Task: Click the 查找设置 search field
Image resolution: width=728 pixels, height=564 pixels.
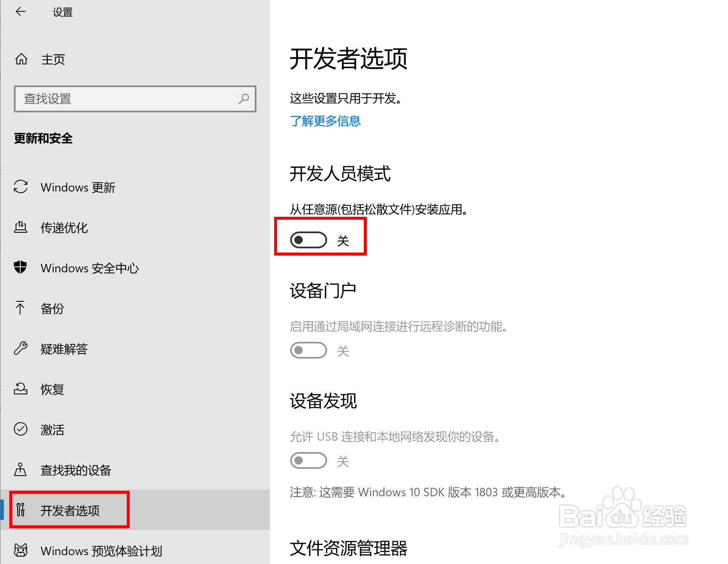Action: click(x=135, y=99)
